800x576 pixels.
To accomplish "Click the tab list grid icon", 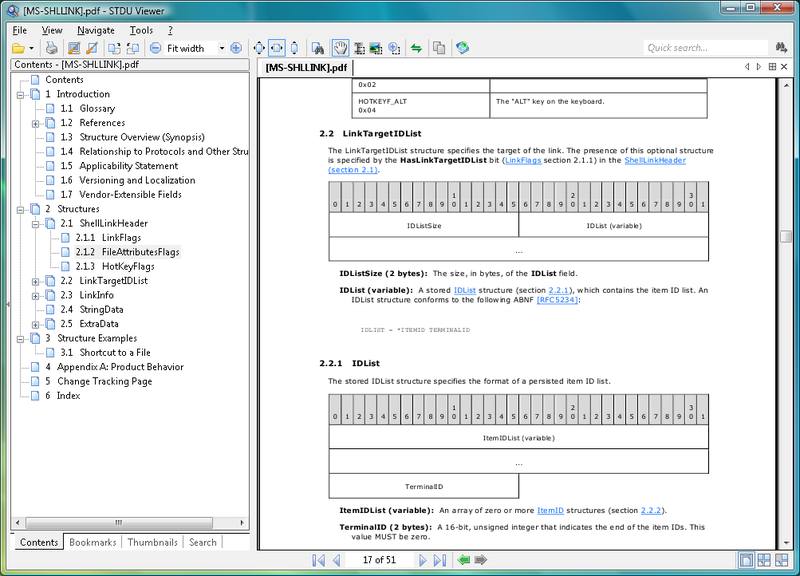I will pos(772,67).
